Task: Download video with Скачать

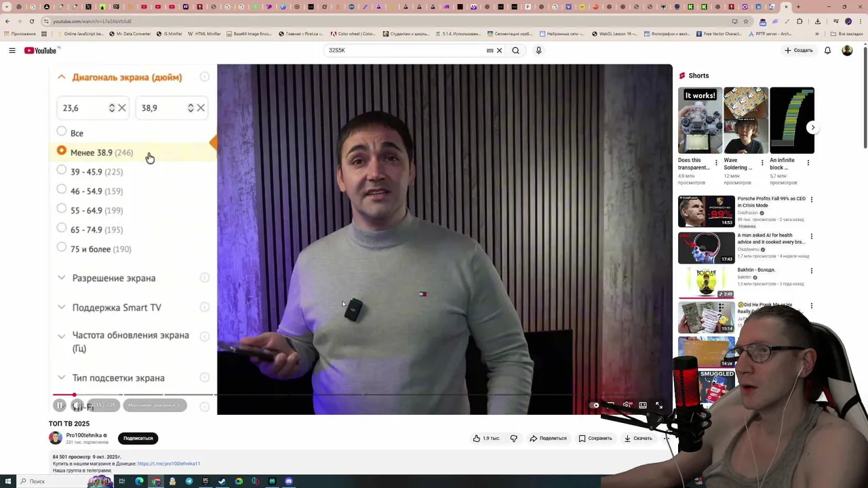Action: (x=638, y=439)
